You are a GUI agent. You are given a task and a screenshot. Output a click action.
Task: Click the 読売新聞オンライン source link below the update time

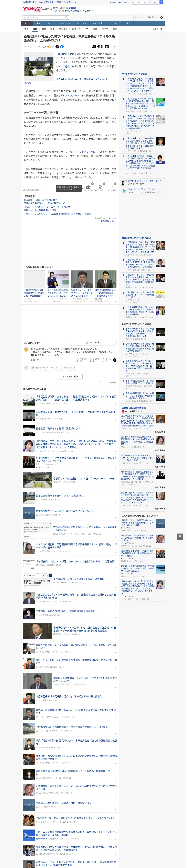(109, 221)
